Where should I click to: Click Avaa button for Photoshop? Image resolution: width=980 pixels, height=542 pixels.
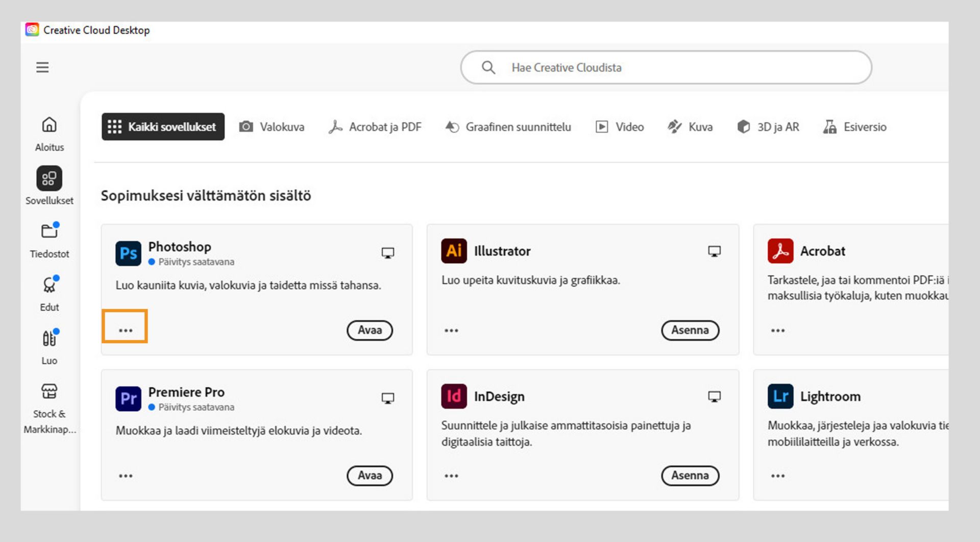[370, 331]
